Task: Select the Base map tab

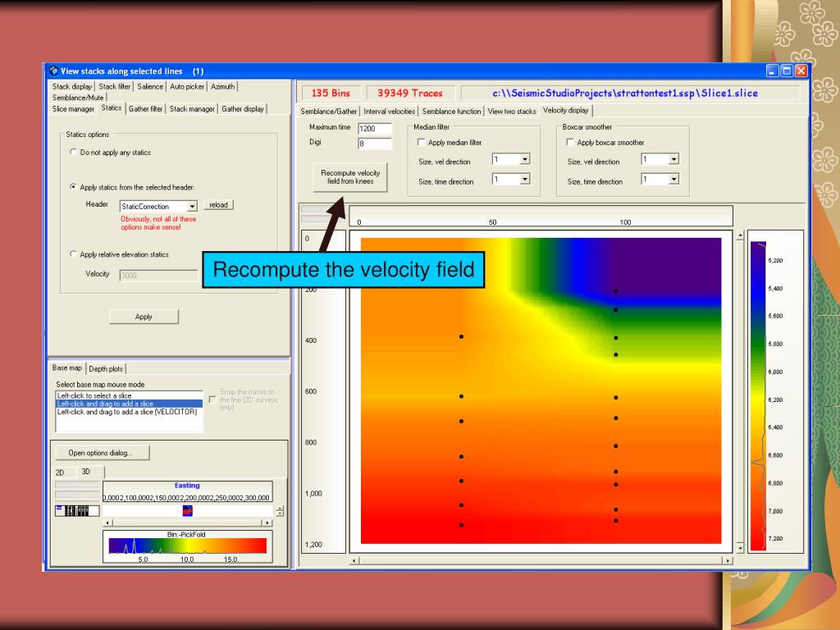Action: 67,367
